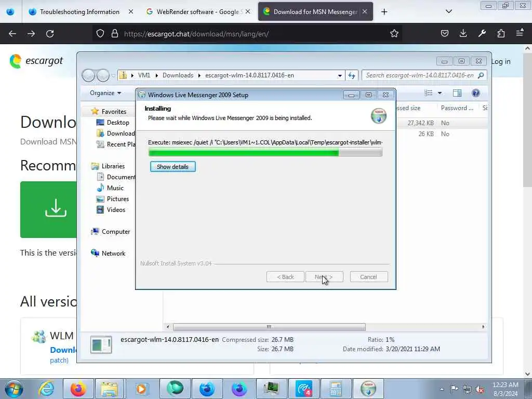This screenshot has width=532, height=399.
Task: Go back in Firefox navigation
Action: click(12, 34)
